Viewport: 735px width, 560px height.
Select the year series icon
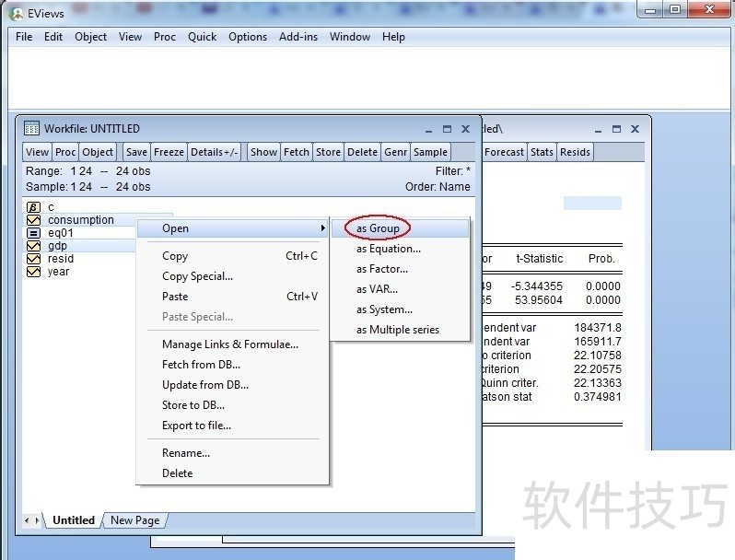coord(34,272)
